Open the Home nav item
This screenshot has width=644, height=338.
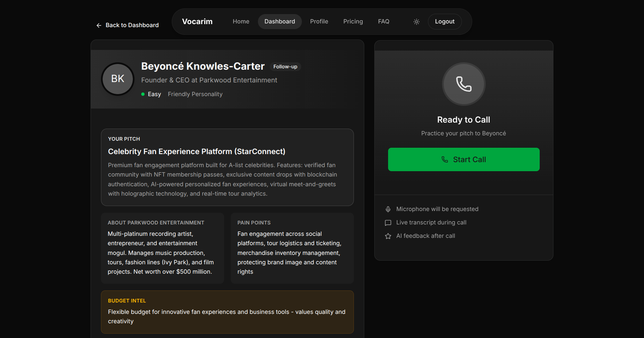coord(241,21)
